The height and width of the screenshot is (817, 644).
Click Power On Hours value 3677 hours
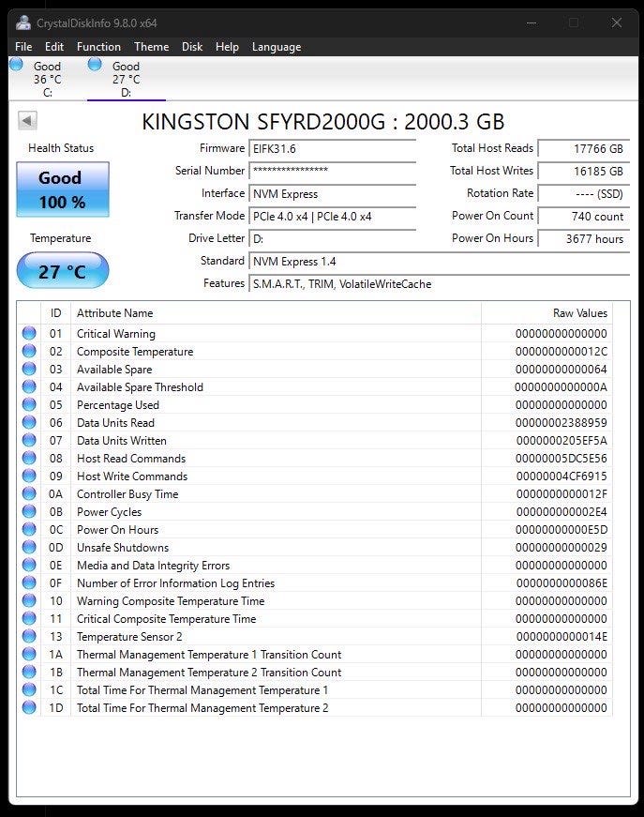[584, 238]
